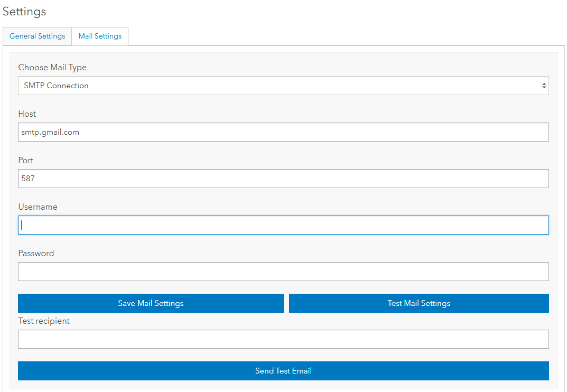The width and height of the screenshot is (567, 392).
Task: Click the Test Mail Settings button
Action: click(x=419, y=303)
